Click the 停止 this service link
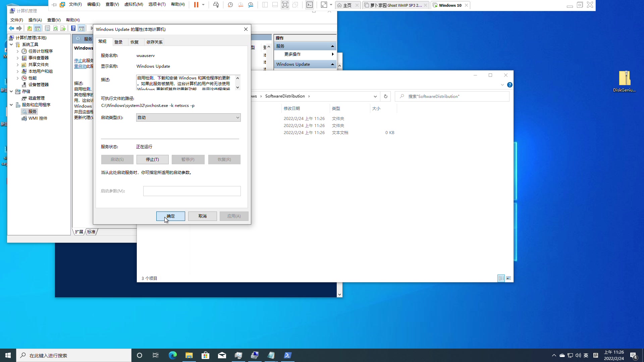The width and height of the screenshot is (644, 362). click(x=78, y=61)
